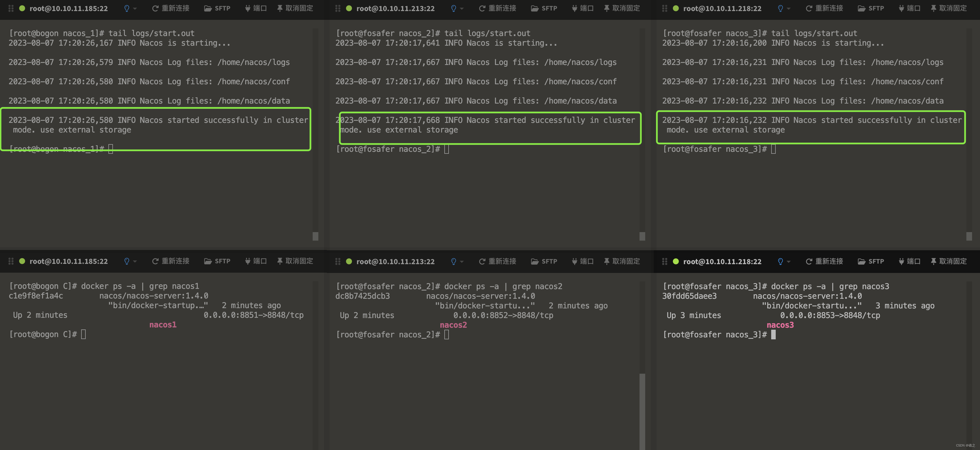Grab drag handle of 10.10.11.218 docker ps pane

pos(664,262)
